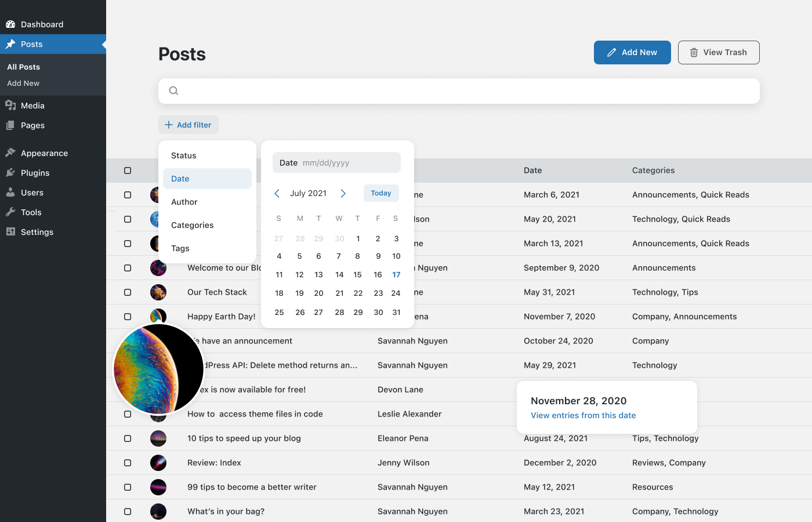Image resolution: width=812 pixels, height=522 pixels.
Task: Click View entries from this date link
Action: (583, 415)
